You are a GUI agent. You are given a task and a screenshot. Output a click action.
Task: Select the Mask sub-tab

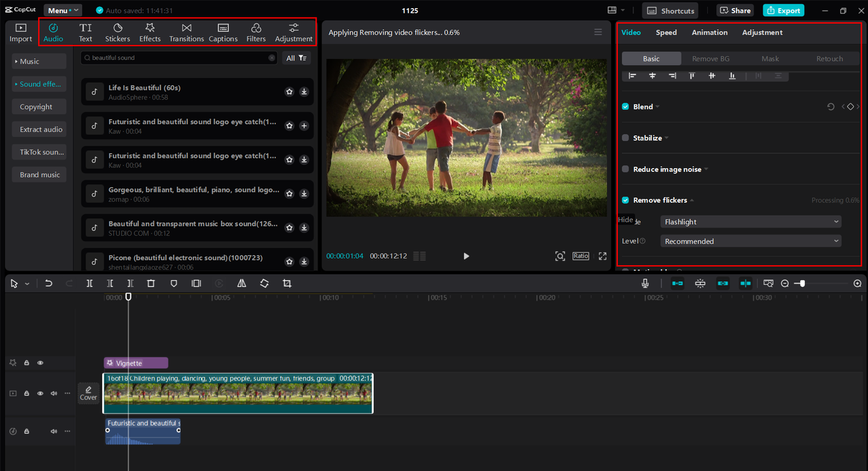[x=770, y=59]
